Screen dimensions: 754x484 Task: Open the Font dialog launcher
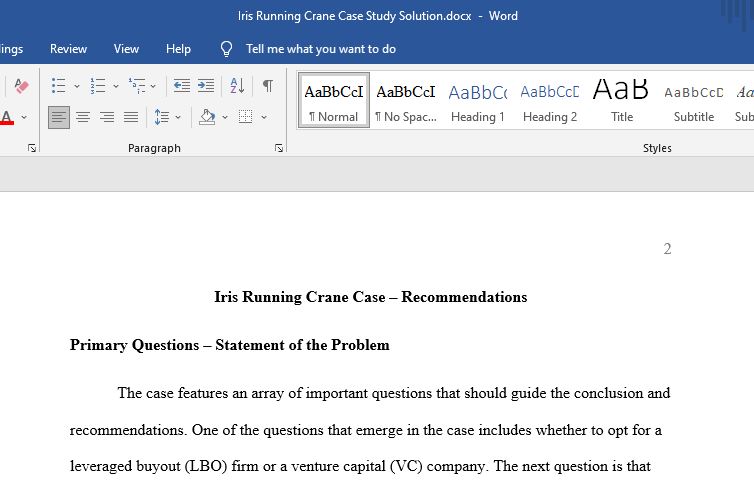(x=32, y=148)
